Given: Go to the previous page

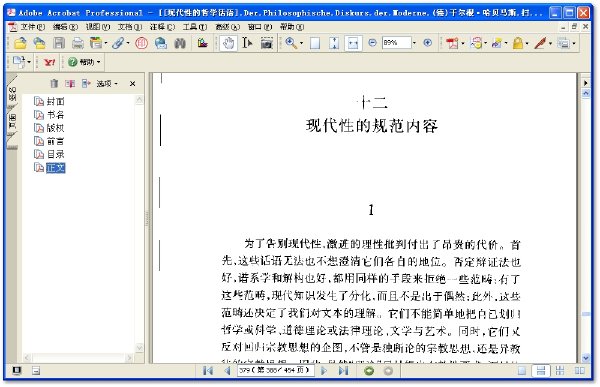Looking at the screenshot, I should (x=227, y=371).
